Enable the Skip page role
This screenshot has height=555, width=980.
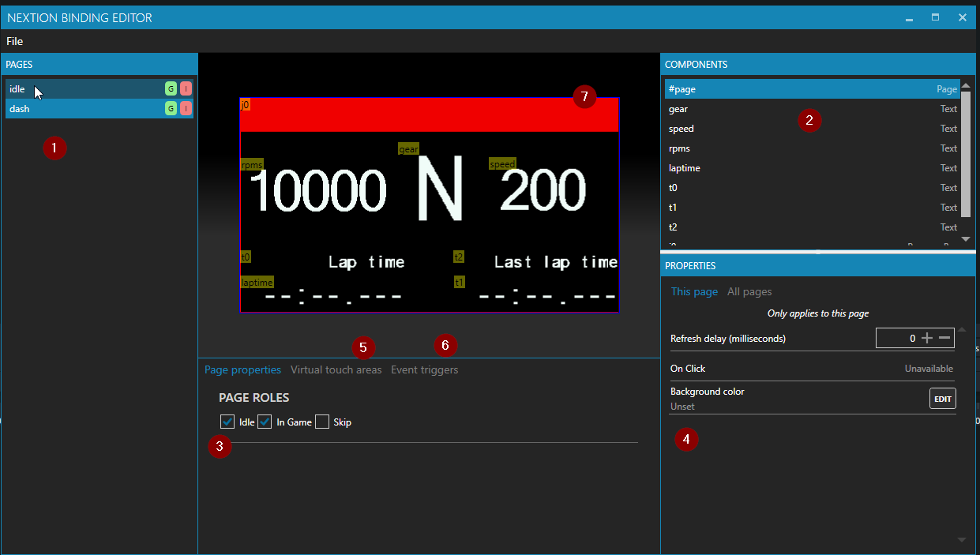coord(321,422)
